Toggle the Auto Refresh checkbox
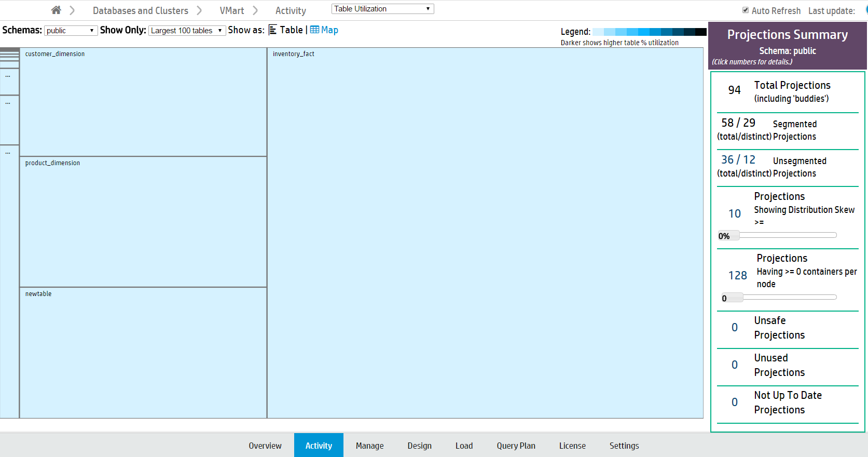The width and height of the screenshot is (868, 457). (746, 10)
